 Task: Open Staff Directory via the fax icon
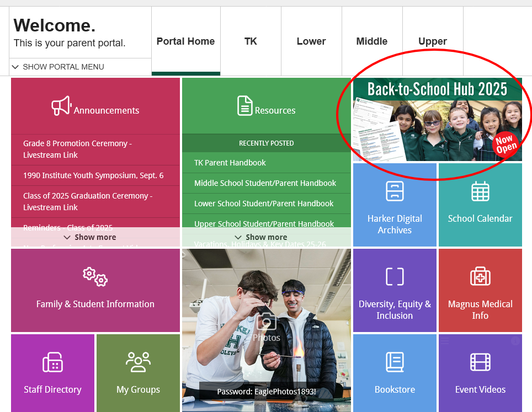(52, 362)
